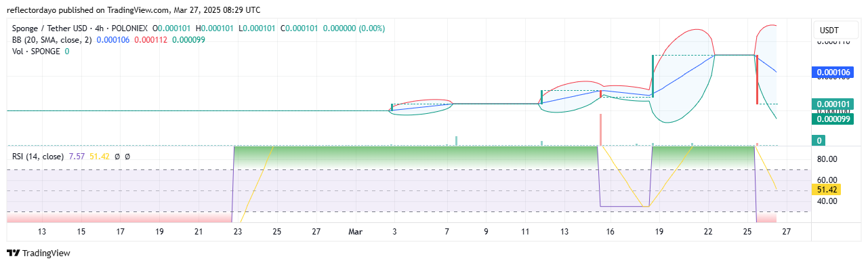Click date 9 on the time axis

[487, 232]
